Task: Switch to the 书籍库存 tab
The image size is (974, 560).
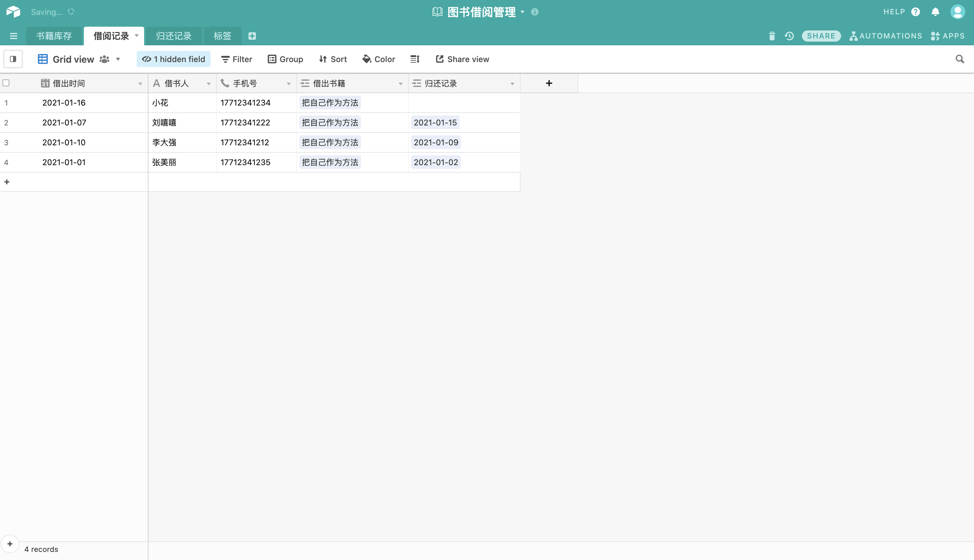Action: [x=54, y=36]
